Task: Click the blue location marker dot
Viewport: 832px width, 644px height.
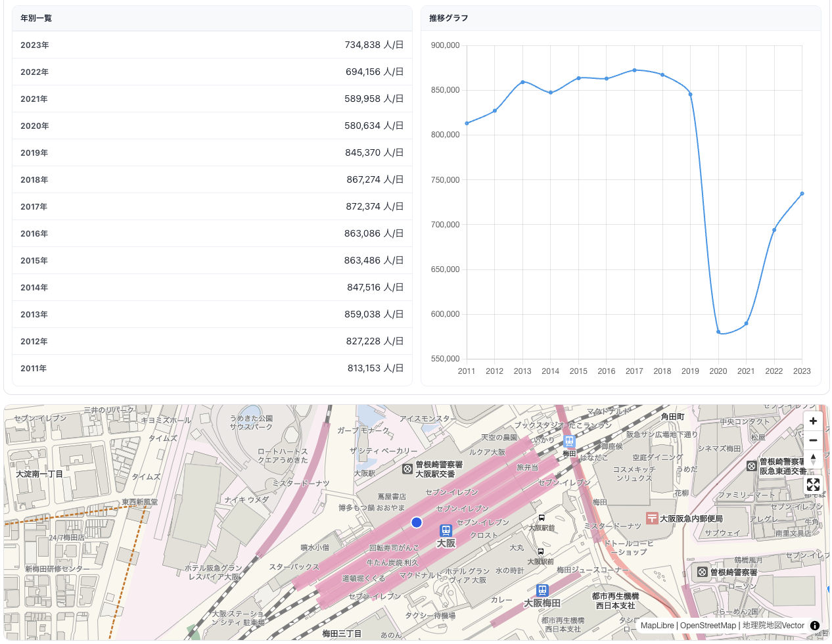Action: point(416,522)
